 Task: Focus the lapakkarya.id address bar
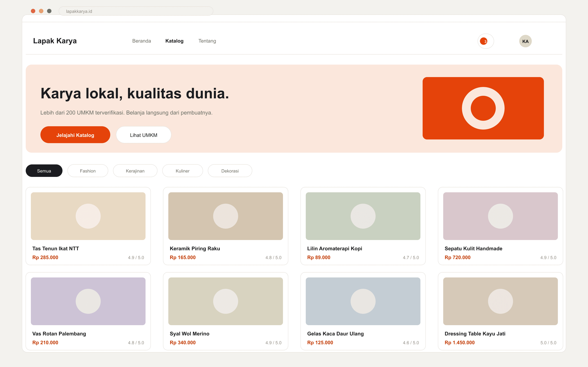pyautogui.click(x=136, y=11)
